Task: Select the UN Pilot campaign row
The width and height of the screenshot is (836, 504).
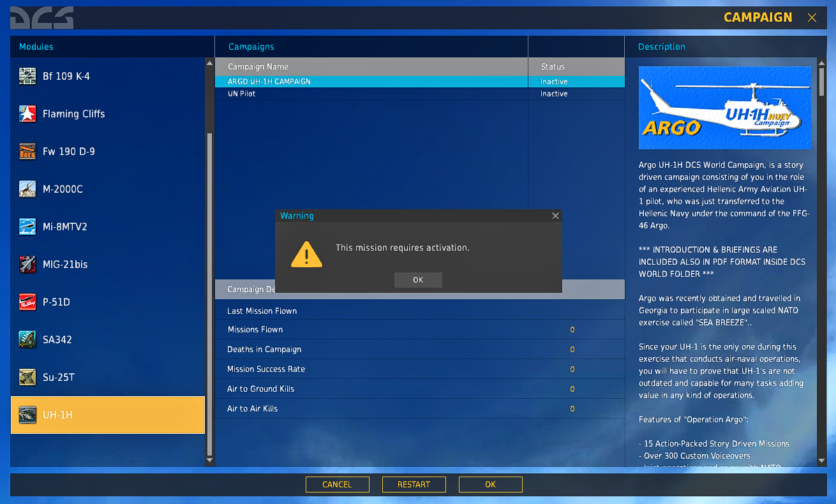Action: point(419,94)
